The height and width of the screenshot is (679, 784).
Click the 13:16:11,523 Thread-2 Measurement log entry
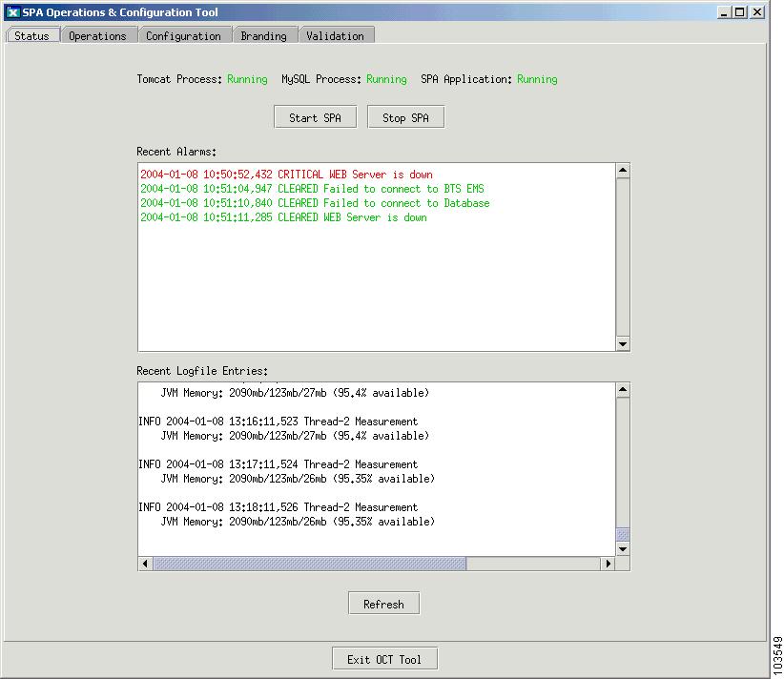click(278, 422)
